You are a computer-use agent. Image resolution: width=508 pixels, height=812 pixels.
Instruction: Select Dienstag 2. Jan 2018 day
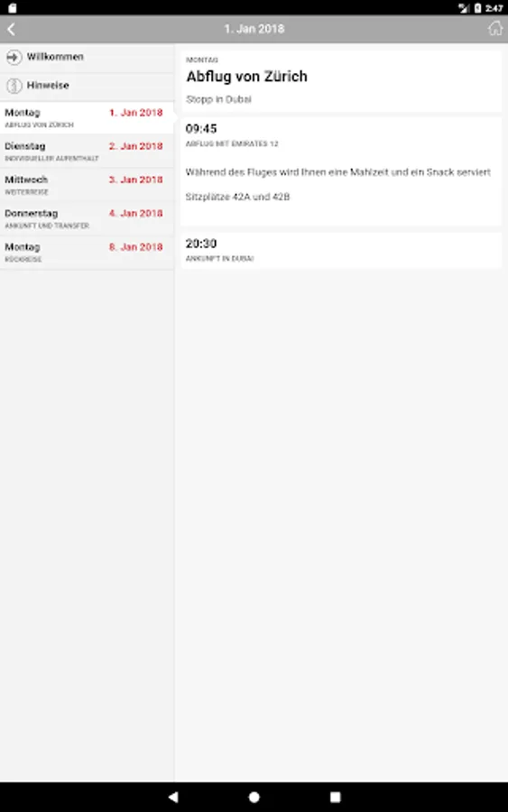[x=87, y=152]
